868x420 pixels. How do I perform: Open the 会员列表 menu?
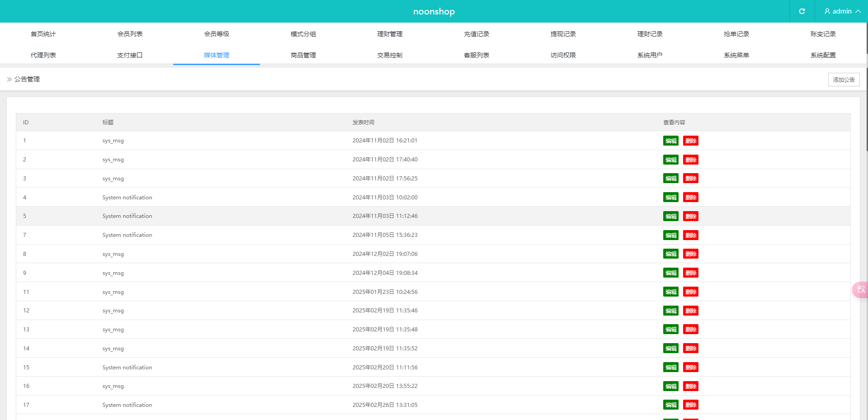coord(130,34)
